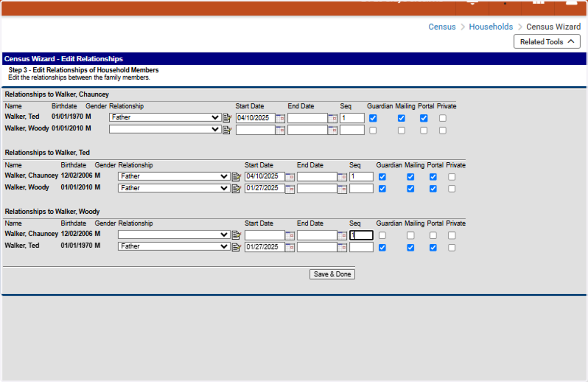Open empty Relationship dropdown for Woody in Chauncey's section
Viewport: 588px width, 382px height.
pyautogui.click(x=165, y=129)
